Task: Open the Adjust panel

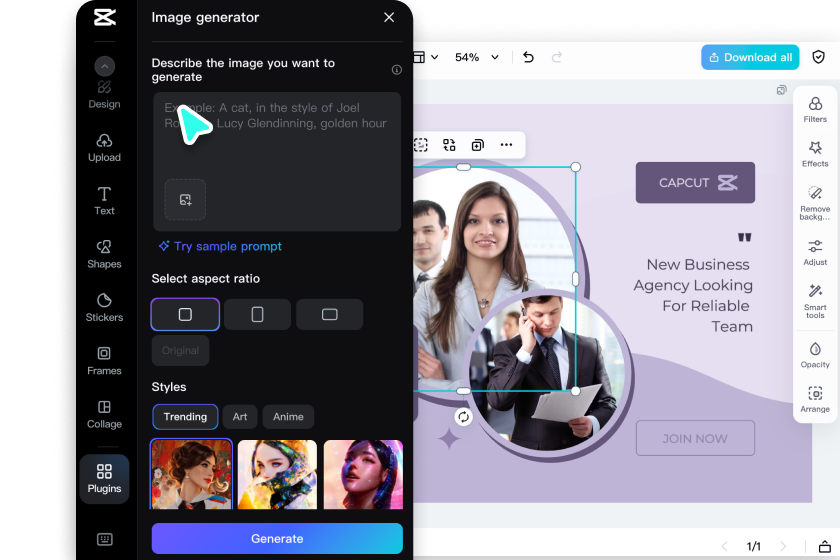Action: click(x=815, y=252)
